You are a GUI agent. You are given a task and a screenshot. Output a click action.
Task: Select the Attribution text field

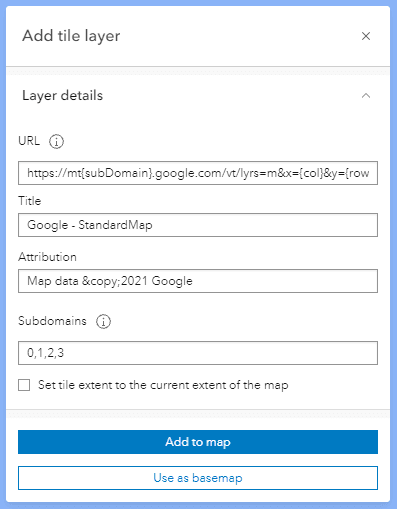(x=198, y=281)
